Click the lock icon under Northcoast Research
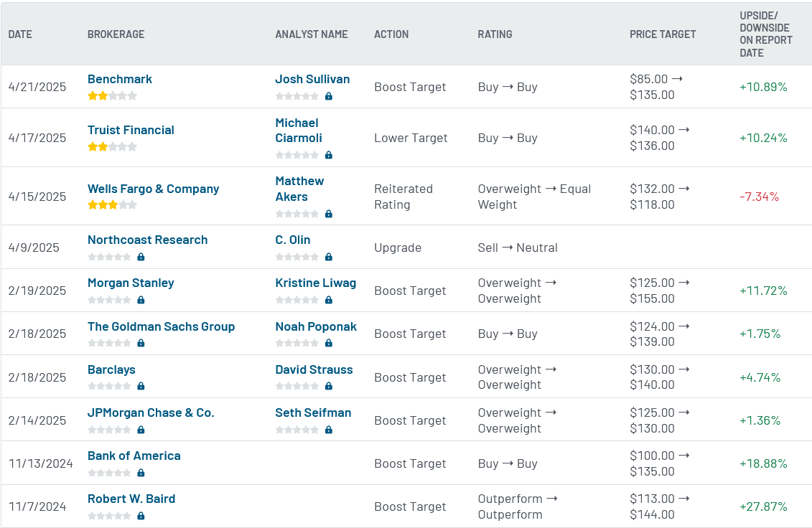This screenshot has height=528, width=812. (x=141, y=257)
